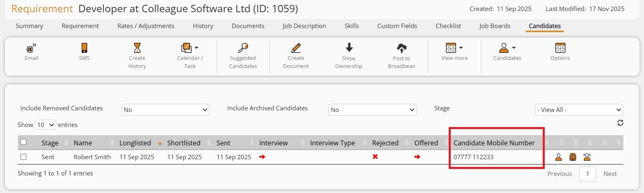
Task: Click the Post to Broadbean cloud icon
Action: (x=402, y=48)
